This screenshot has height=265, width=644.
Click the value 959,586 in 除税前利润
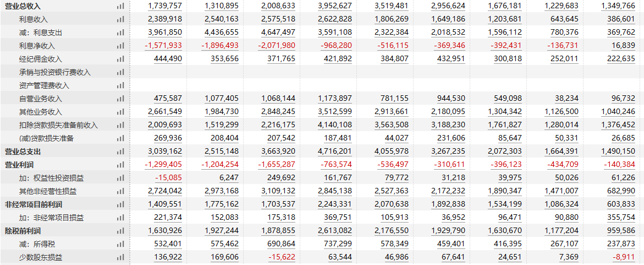[x=620, y=231]
